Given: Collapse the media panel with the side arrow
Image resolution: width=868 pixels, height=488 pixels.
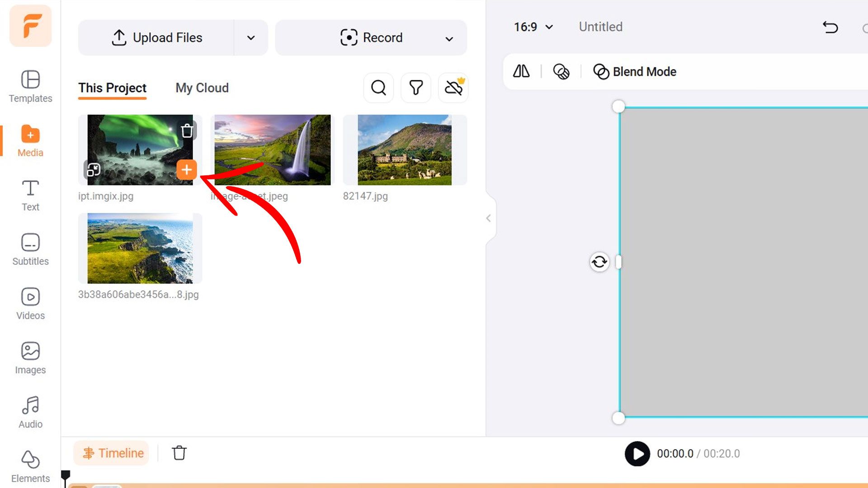Looking at the screenshot, I should click(x=489, y=219).
